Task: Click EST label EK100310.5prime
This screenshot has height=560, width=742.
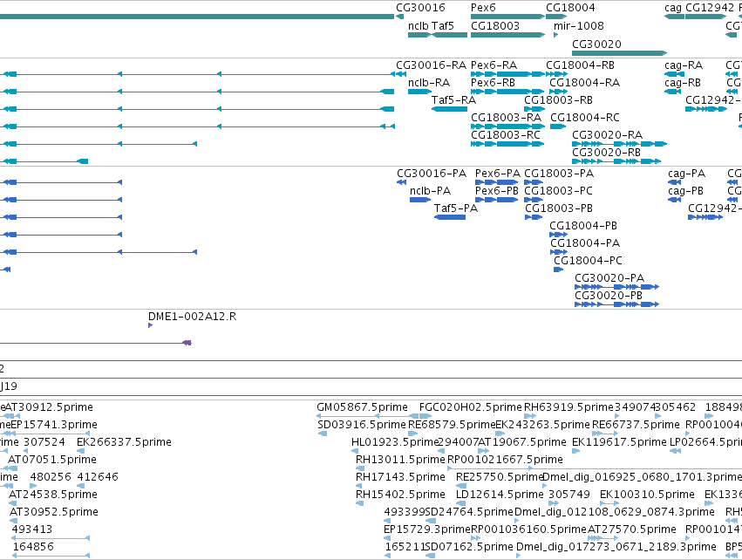Action: (647, 495)
